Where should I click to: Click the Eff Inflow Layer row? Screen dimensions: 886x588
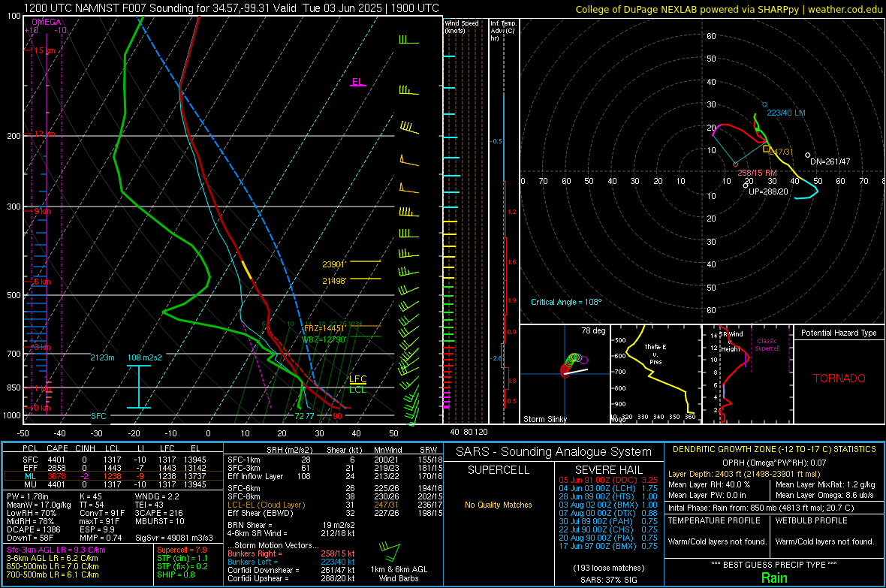335,477
